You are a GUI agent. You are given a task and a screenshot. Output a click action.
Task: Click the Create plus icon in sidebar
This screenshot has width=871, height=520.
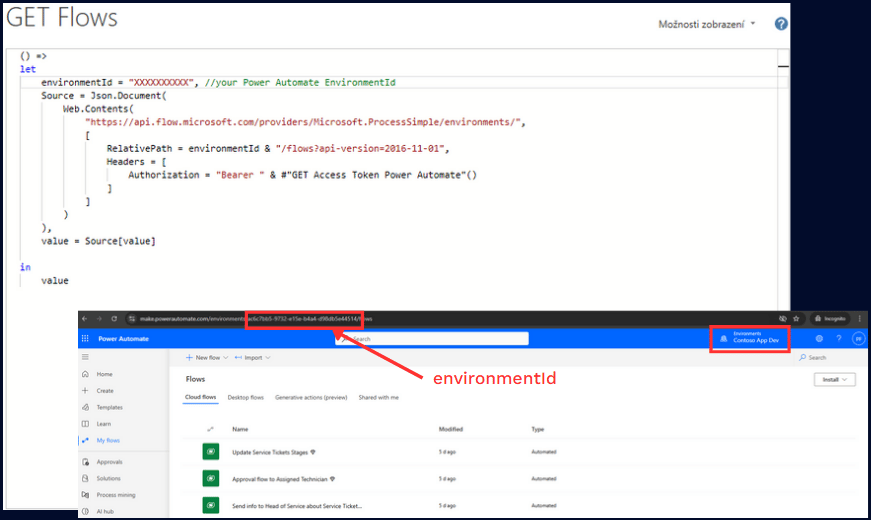point(85,391)
